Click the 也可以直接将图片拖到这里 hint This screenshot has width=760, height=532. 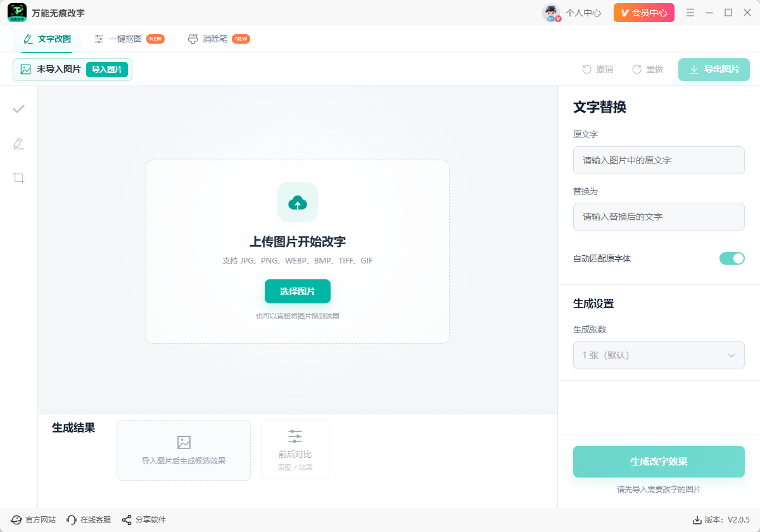(298, 316)
